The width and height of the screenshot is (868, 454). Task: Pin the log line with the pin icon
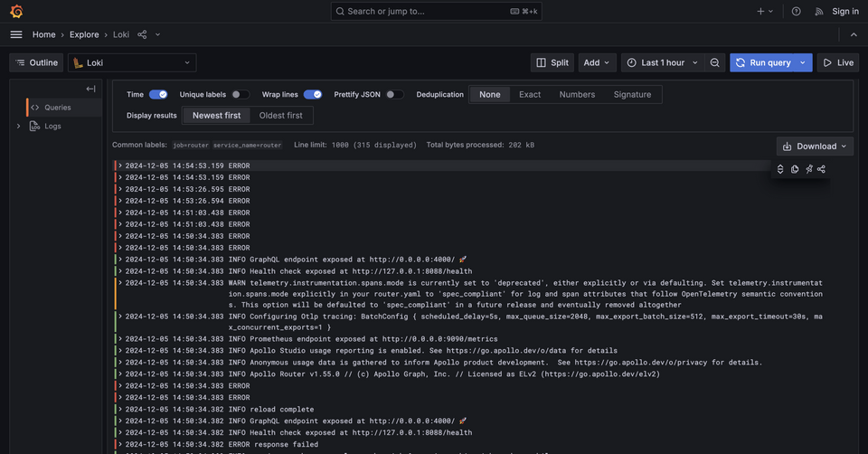pyautogui.click(x=808, y=169)
